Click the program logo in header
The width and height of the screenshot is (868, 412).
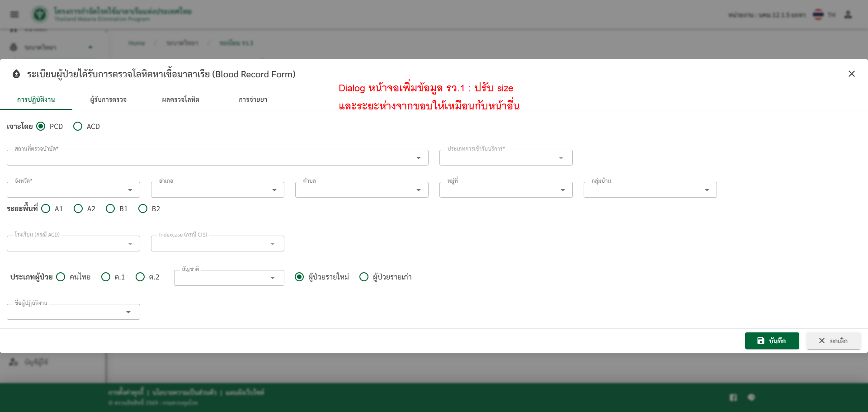click(40, 14)
